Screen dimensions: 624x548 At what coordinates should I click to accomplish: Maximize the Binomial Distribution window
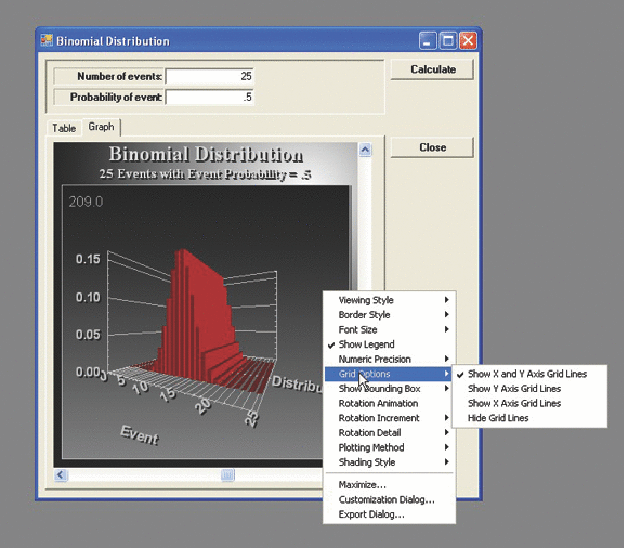[x=447, y=41]
